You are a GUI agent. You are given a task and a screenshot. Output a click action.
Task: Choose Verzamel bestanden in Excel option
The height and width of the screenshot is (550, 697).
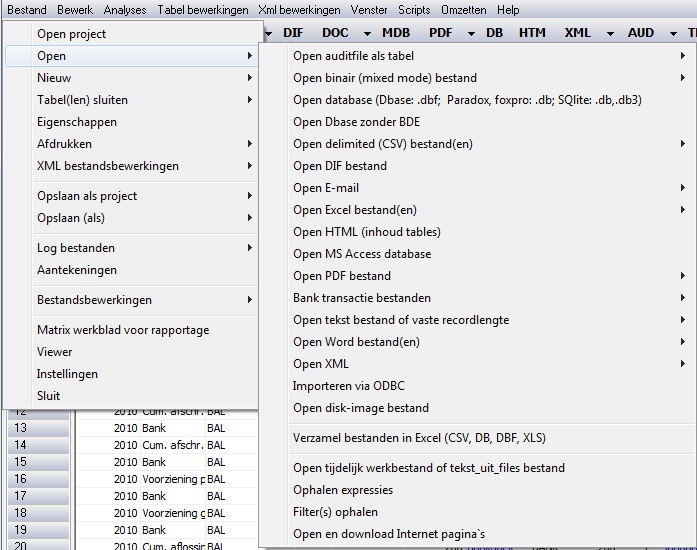[419, 438]
